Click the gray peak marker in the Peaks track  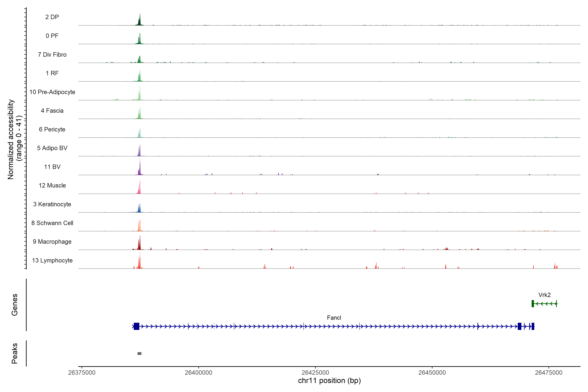(139, 353)
